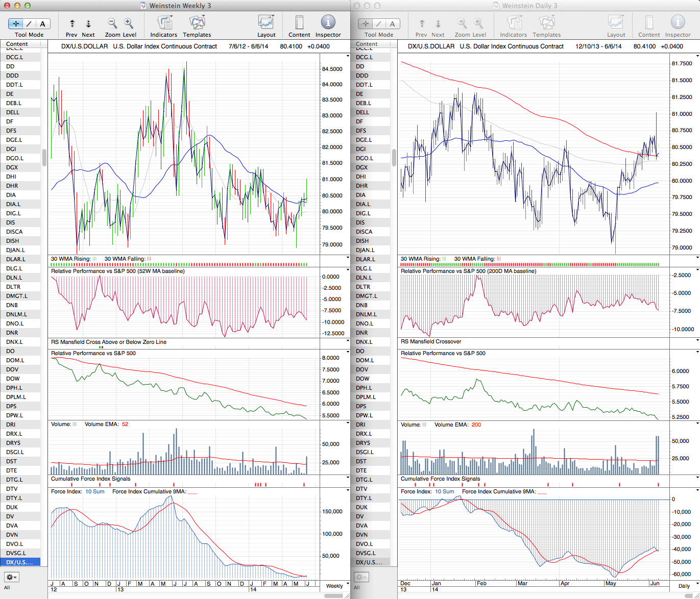Screen dimensions: 700x599
Task: Toggle Content sidebar in Weekly window toolbar
Action: pyautogui.click(x=299, y=22)
